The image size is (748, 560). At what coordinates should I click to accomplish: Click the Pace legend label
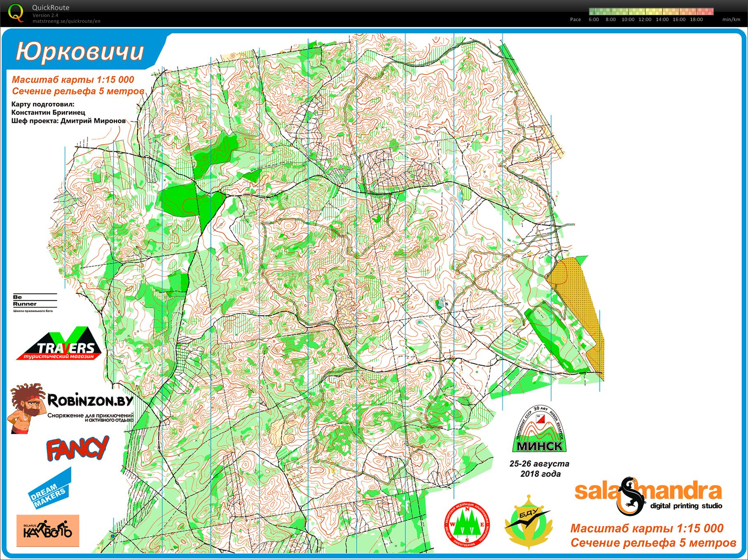(x=575, y=19)
